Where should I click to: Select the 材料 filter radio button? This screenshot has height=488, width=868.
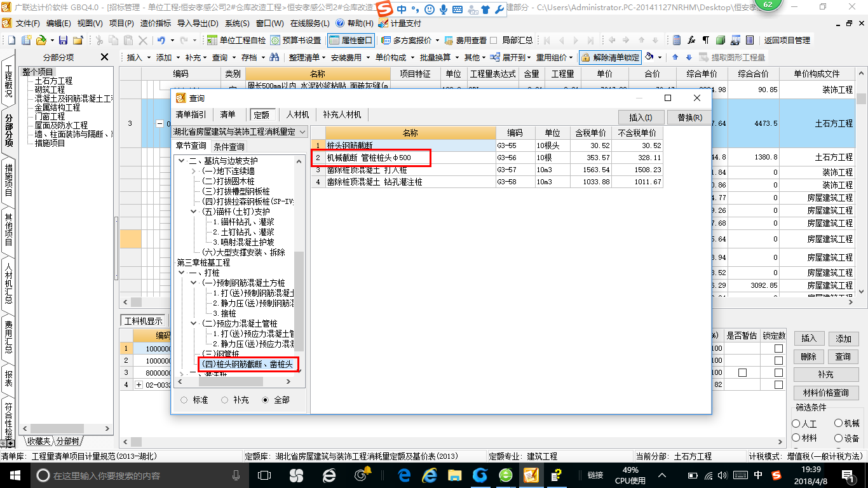tap(796, 438)
